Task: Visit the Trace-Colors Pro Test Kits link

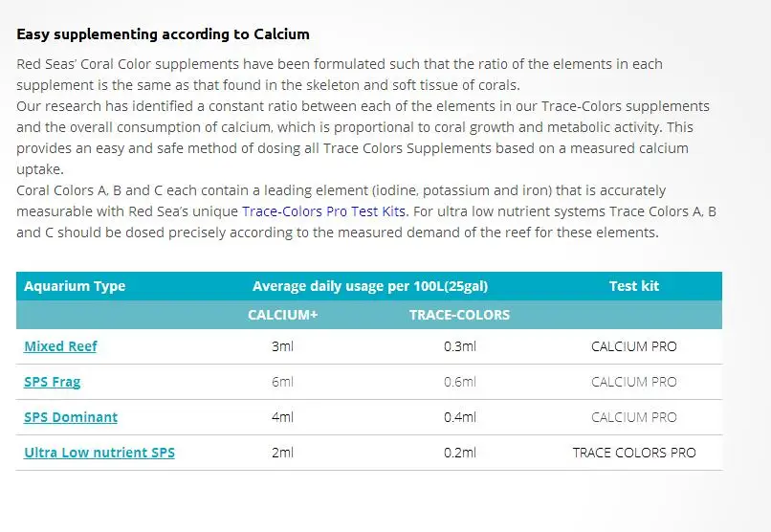Action: point(323,211)
